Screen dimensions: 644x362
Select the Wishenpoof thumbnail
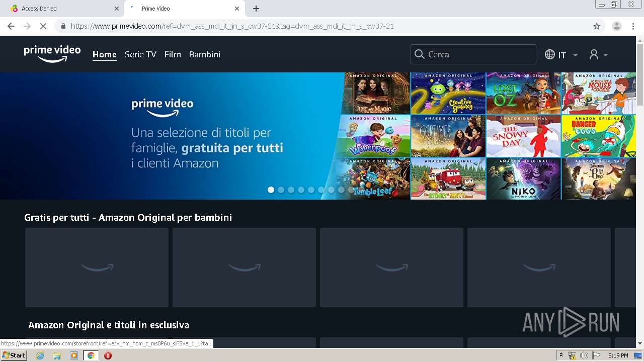pos(374,136)
